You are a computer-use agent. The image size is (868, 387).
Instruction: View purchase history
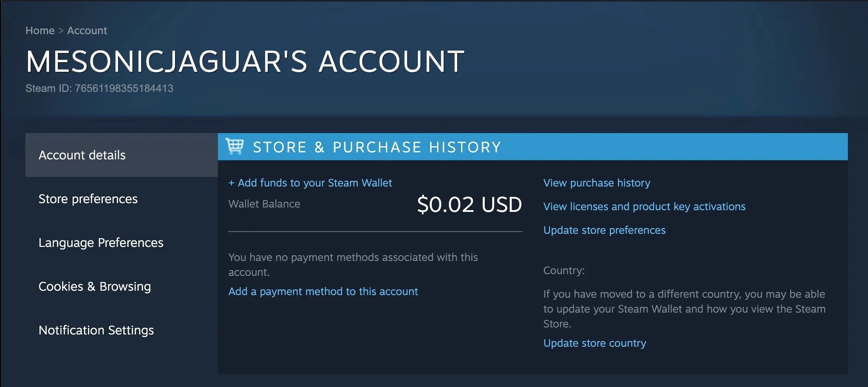click(x=596, y=183)
